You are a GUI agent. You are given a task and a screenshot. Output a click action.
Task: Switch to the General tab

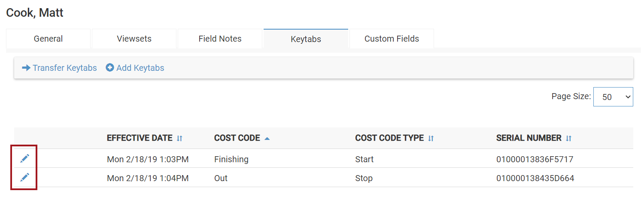pyautogui.click(x=48, y=39)
